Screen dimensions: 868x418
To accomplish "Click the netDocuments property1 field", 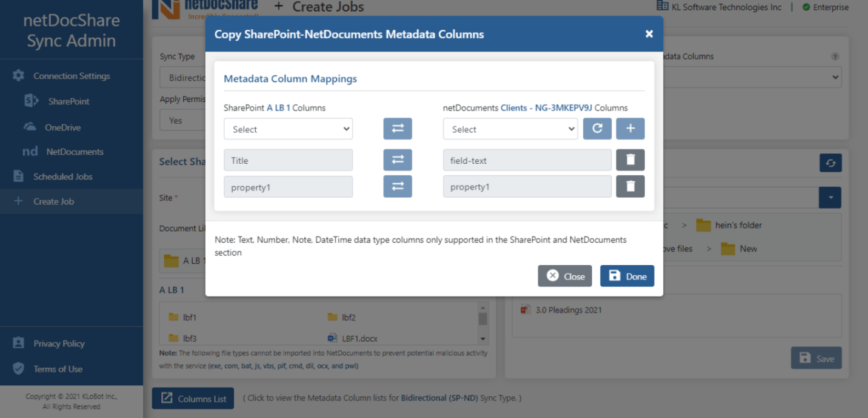I will coord(527,187).
